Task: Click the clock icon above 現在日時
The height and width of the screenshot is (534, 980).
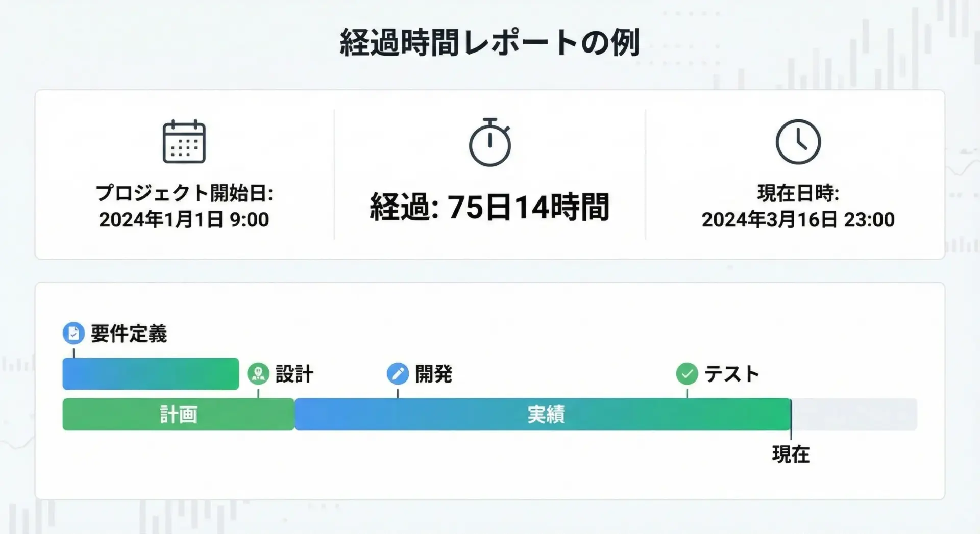Action: point(798,142)
